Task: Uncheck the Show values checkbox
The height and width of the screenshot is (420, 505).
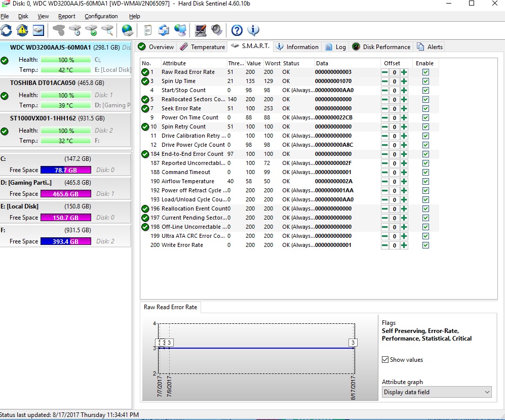Action: pyautogui.click(x=385, y=360)
